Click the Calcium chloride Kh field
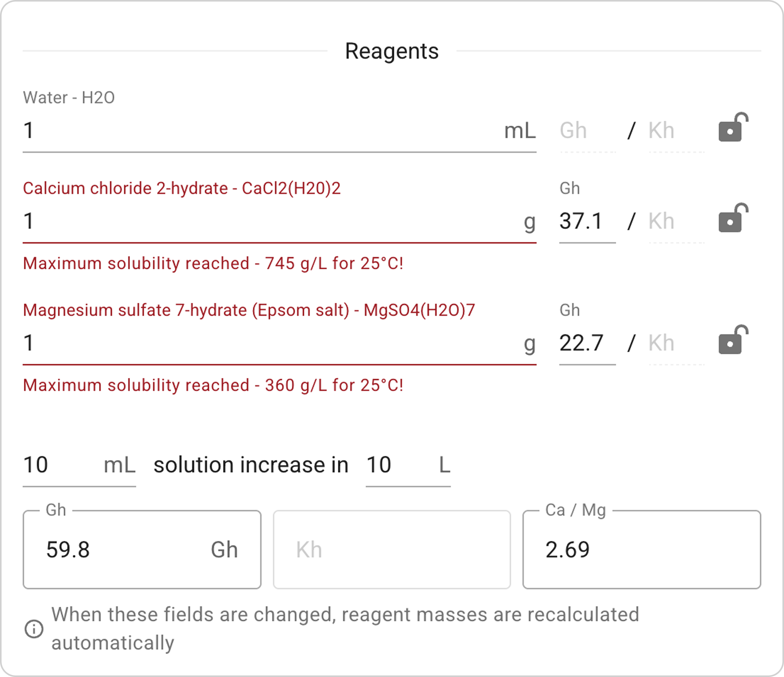Screen dimensions: 784x677 coord(676,221)
